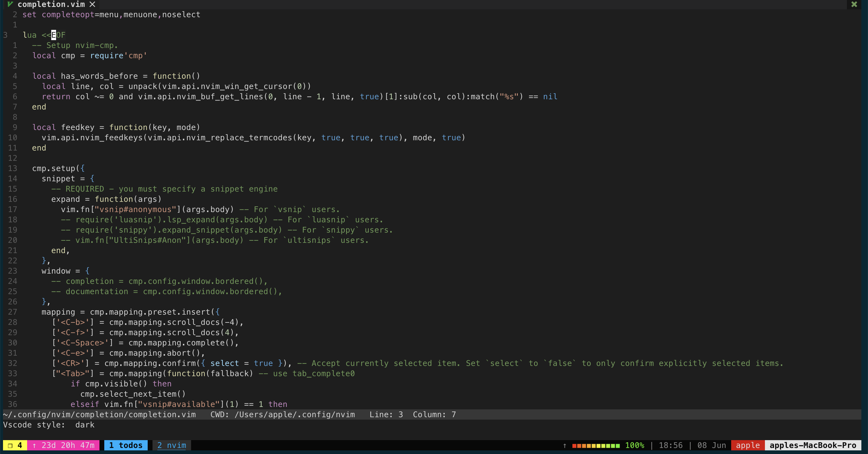Place cursor on the cmp.setup({ line

tap(58, 168)
